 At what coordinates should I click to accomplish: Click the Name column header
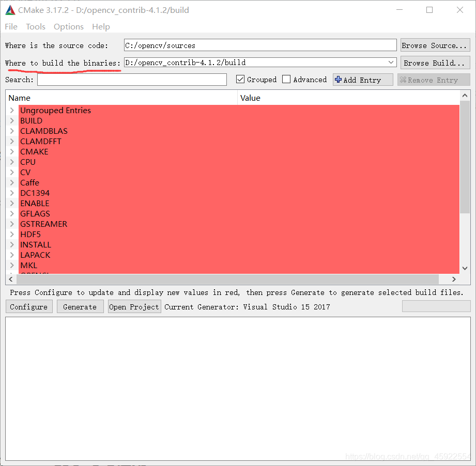point(121,98)
